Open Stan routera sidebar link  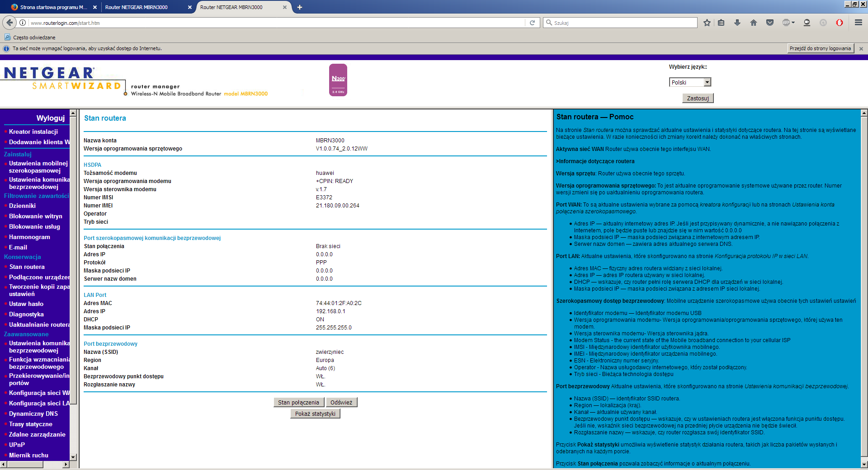tap(27, 267)
